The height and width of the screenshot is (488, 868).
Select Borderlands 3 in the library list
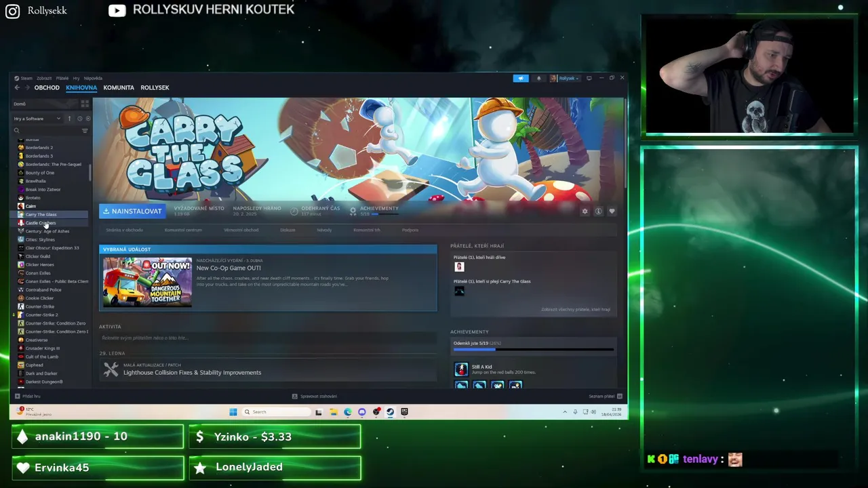coord(39,156)
